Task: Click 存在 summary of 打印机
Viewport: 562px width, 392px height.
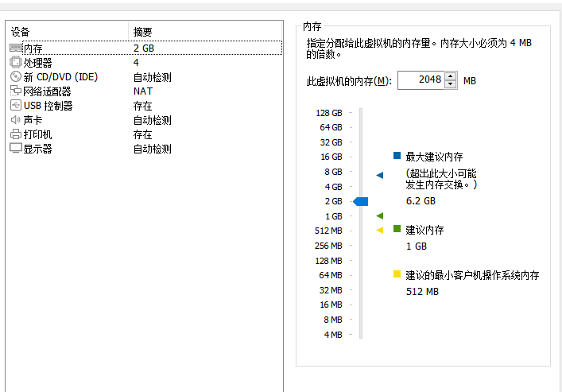Action: coord(142,134)
